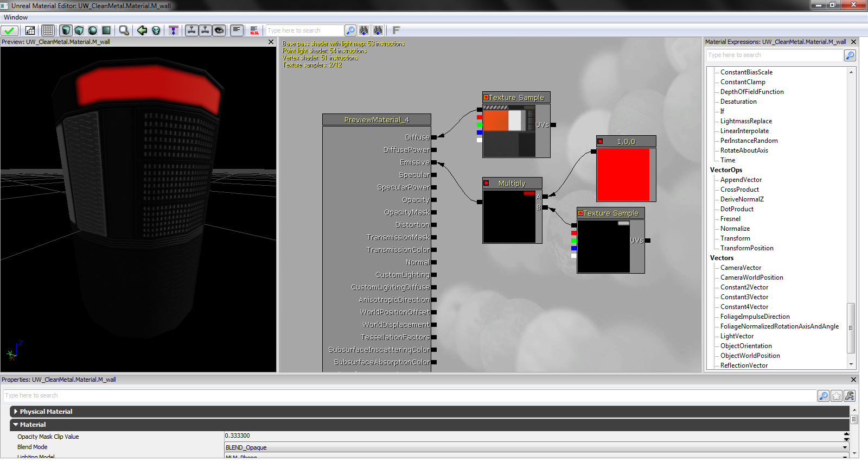868x467 pixels.
Task: Toggle the preview grid icon
Action: pyautogui.click(x=48, y=30)
